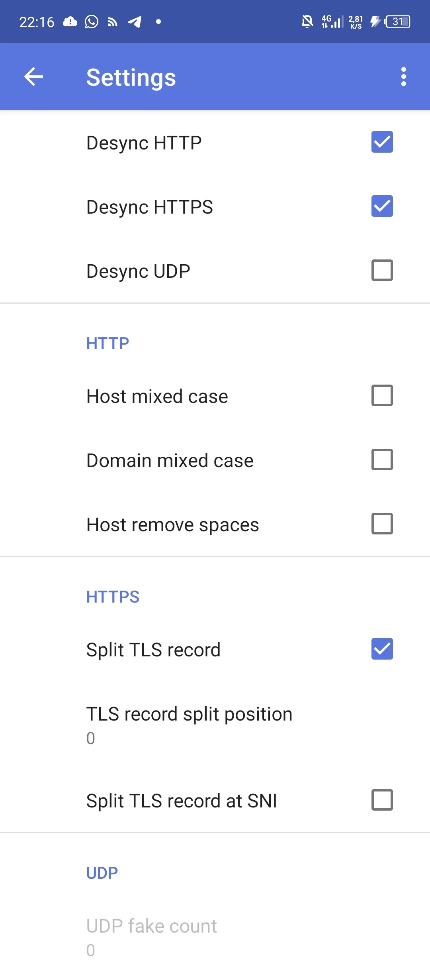Tap the Host mixed case label

[157, 397]
